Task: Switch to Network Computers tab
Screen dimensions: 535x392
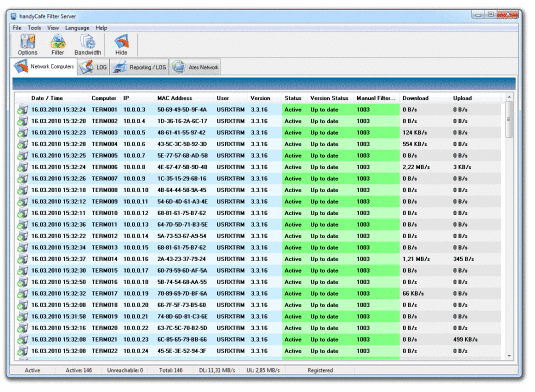Action: tap(44, 67)
